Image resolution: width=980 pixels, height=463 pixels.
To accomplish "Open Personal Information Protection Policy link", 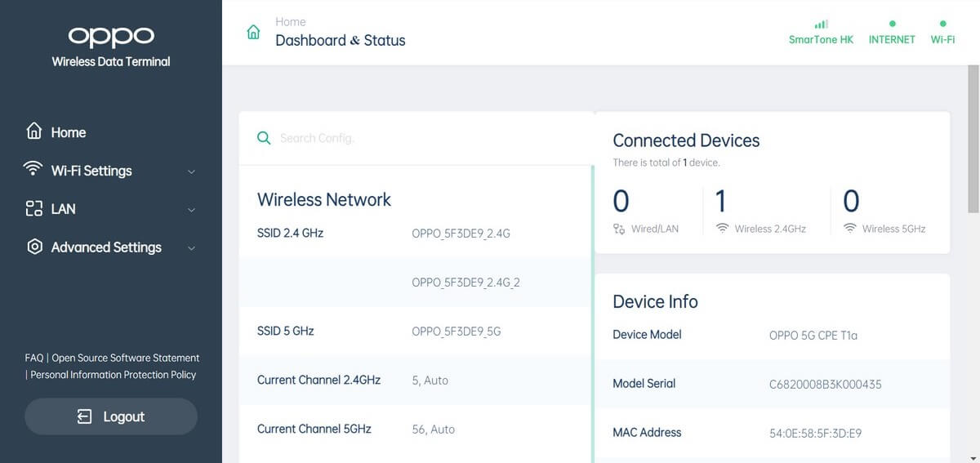I will click(x=114, y=375).
